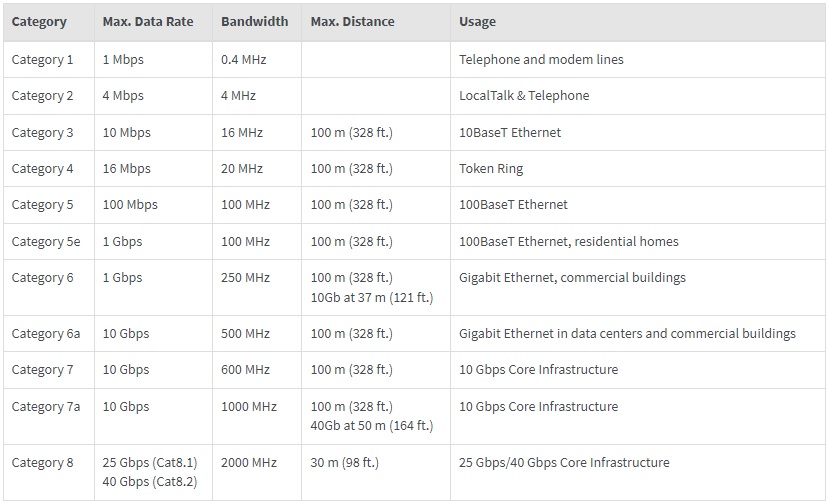
Task: Click the Bandwidth column header
Action: pyautogui.click(x=254, y=22)
